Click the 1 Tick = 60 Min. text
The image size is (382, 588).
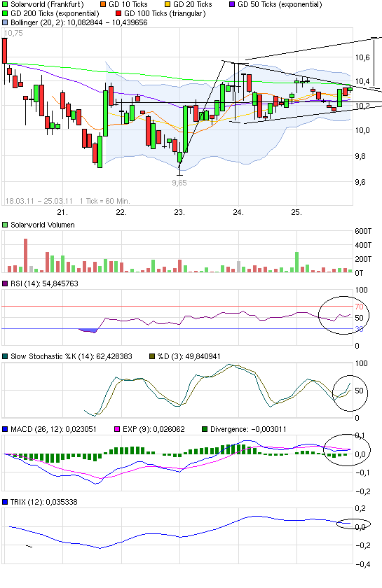coord(105,201)
